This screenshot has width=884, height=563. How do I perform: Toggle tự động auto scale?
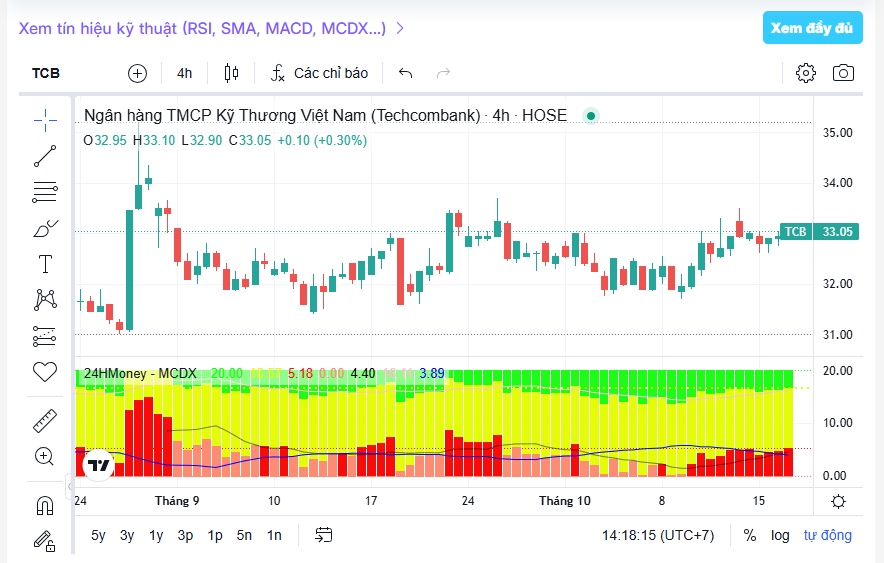pos(828,535)
